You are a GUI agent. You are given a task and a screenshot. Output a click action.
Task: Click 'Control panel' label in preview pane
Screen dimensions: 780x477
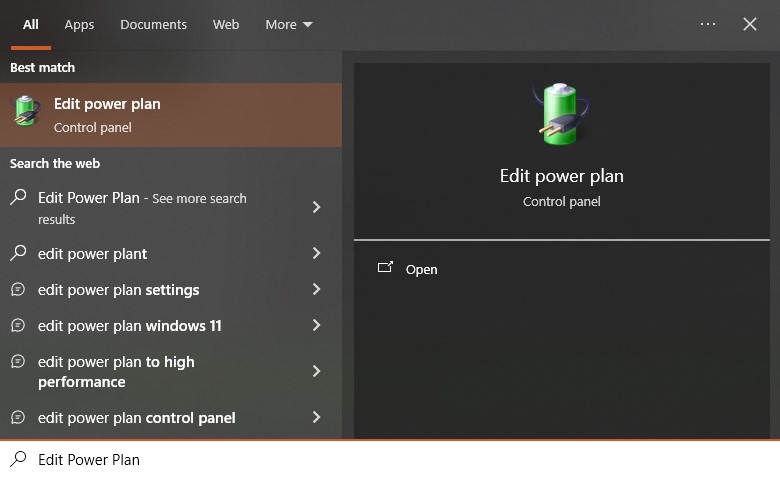click(562, 201)
